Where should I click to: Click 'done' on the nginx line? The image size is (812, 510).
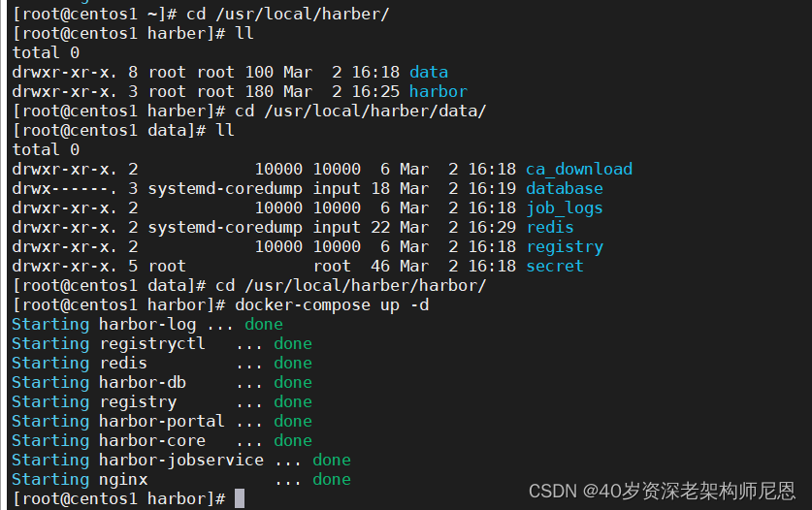point(332,479)
